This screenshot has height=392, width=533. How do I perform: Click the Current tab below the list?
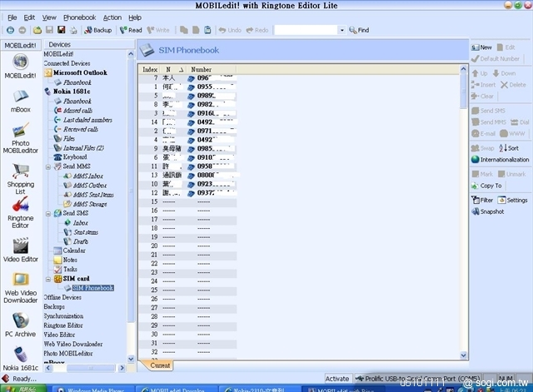pos(160,365)
